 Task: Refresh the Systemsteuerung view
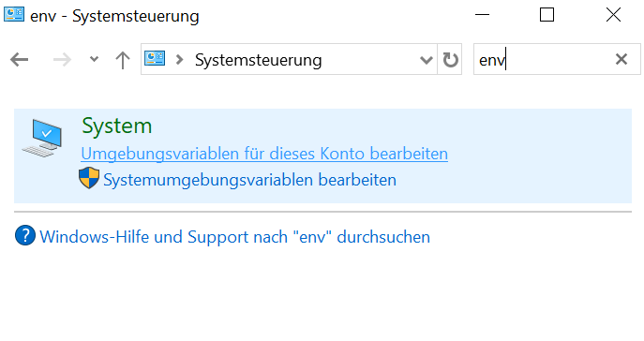[450, 60]
